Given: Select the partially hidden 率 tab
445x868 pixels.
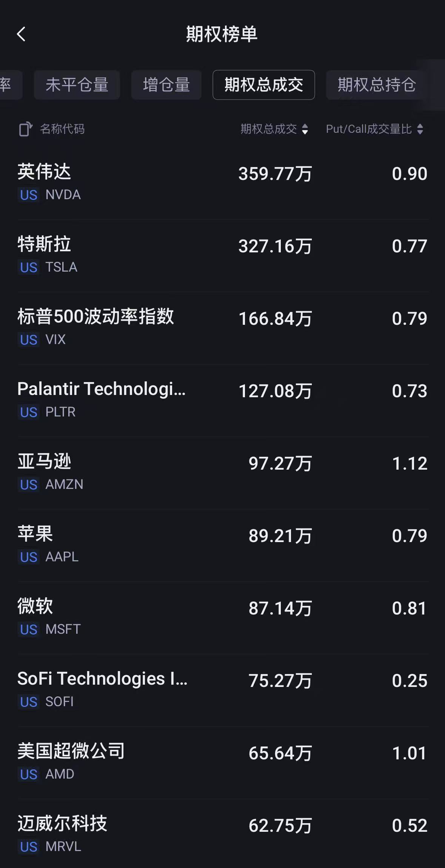Looking at the screenshot, I should point(11,85).
